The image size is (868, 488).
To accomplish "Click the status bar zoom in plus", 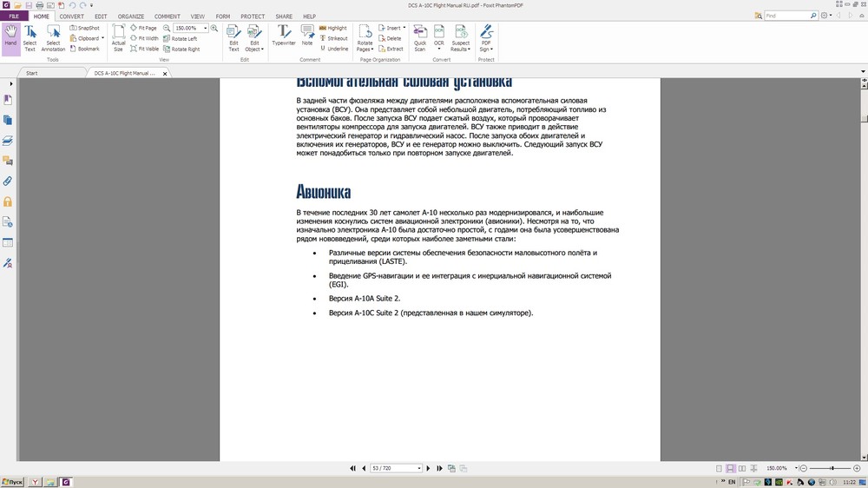I will tap(857, 468).
